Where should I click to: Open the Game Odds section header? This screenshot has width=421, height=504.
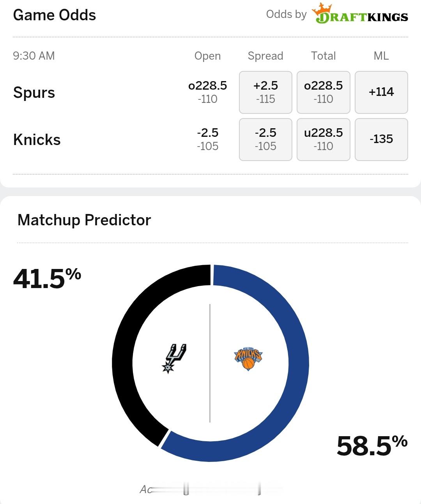pyautogui.click(x=54, y=15)
